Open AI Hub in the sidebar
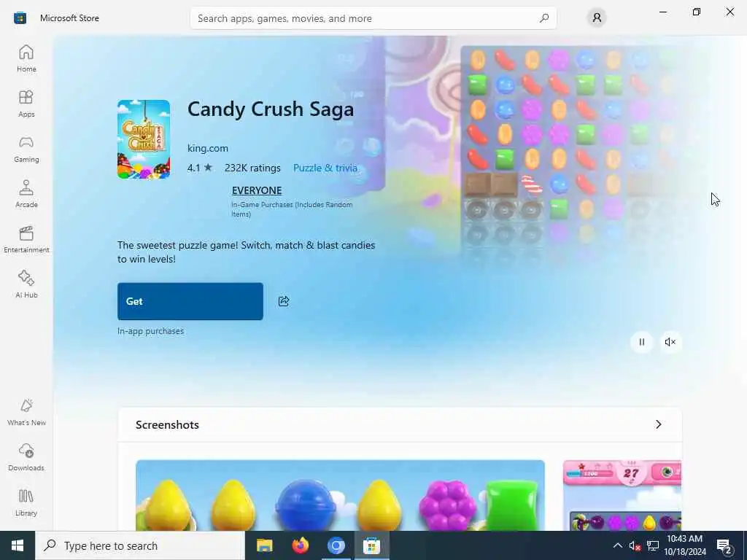747x560 pixels. point(26,285)
